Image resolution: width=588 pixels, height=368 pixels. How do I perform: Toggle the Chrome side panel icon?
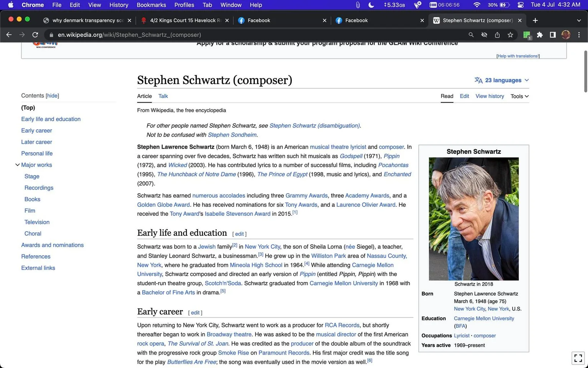pyautogui.click(x=553, y=35)
